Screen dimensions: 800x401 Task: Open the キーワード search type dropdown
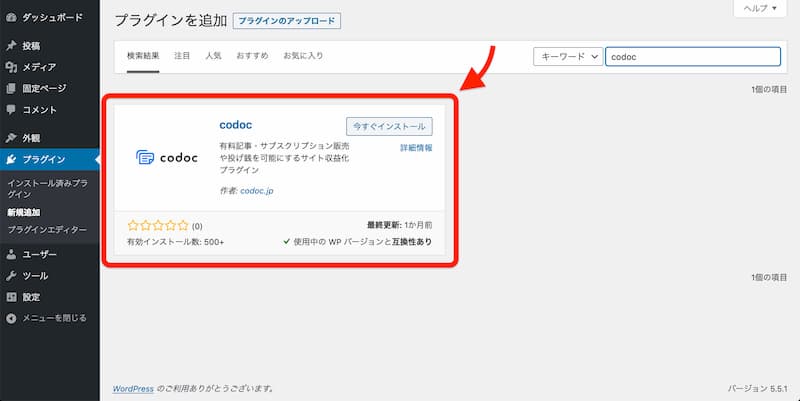point(568,57)
